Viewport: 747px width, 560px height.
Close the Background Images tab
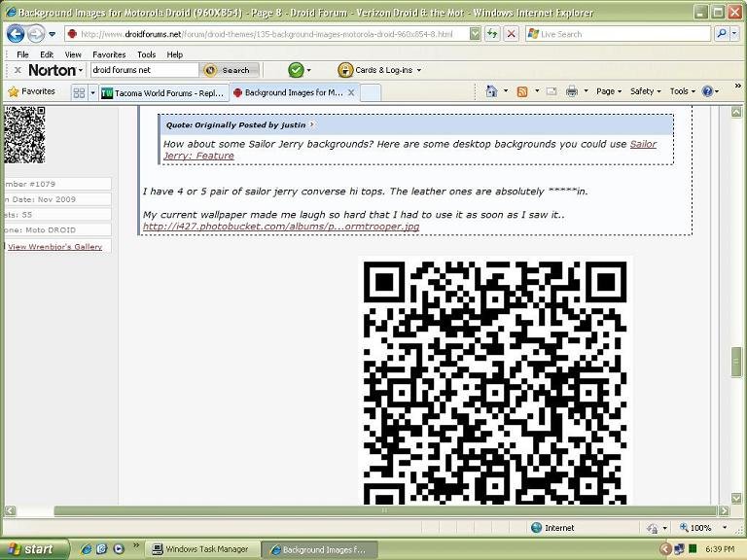(351, 92)
